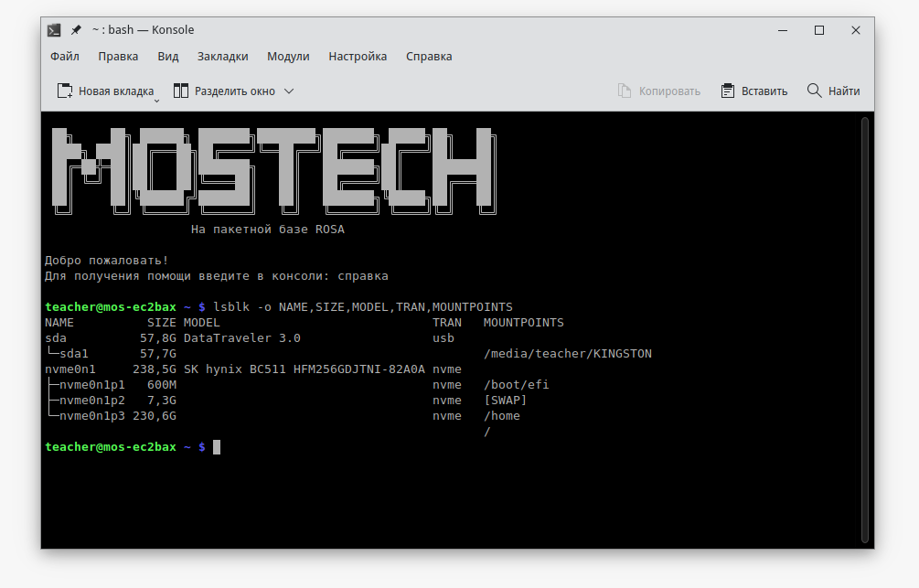Toggle the pin icon in the title bar
Viewport: 919px width, 588px height.
[76, 30]
